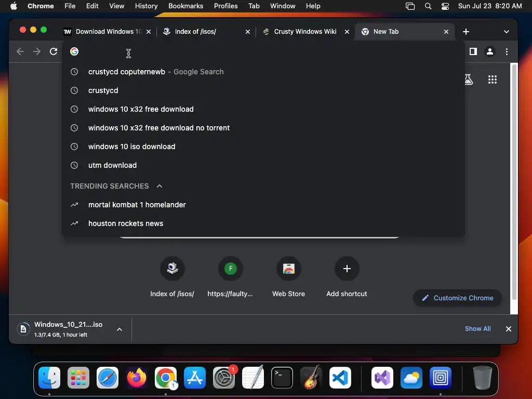Open the Trash in the Dock
Viewport: 532px width, 399px height.
483,378
